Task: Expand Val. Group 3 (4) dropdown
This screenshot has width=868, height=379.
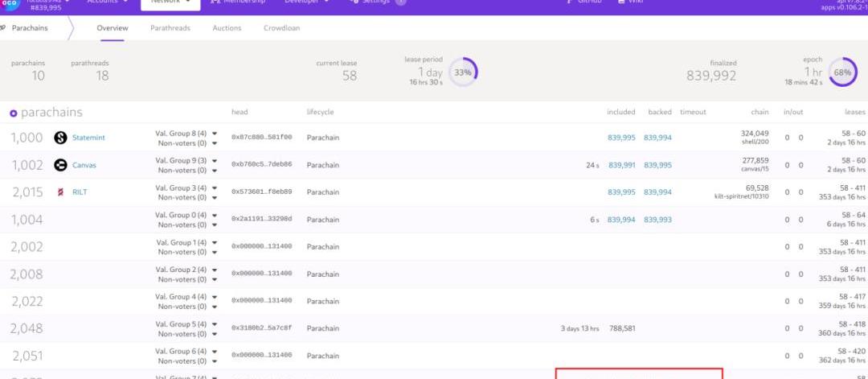Action: coord(215,187)
